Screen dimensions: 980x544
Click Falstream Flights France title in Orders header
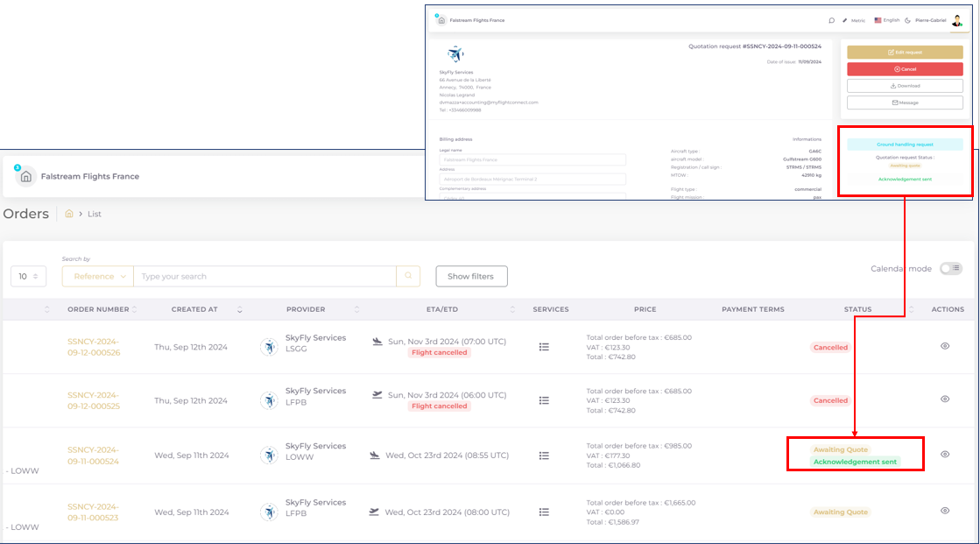[x=90, y=176]
